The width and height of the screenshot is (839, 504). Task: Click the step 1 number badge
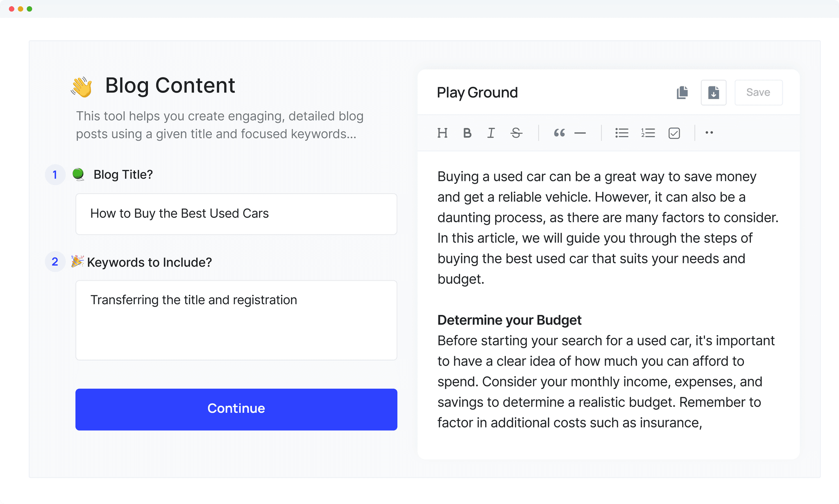pyautogui.click(x=55, y=174)
